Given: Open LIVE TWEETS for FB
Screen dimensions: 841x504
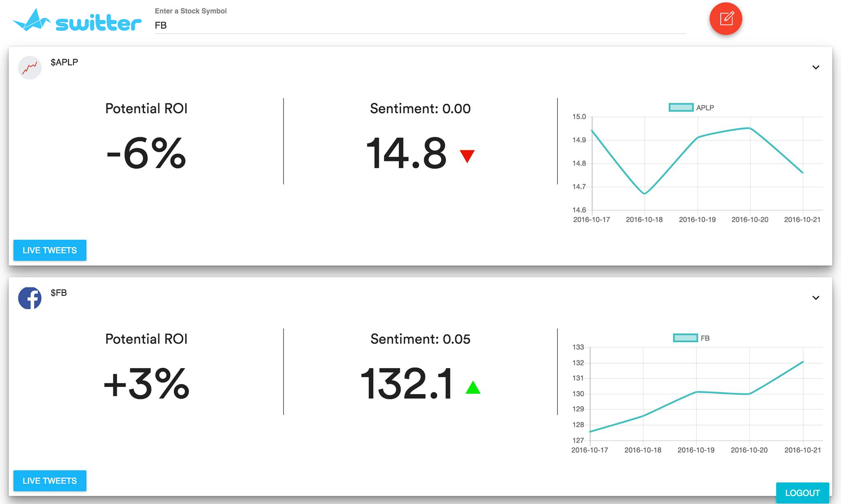Looking at the screenshot, I should point(50,481).
